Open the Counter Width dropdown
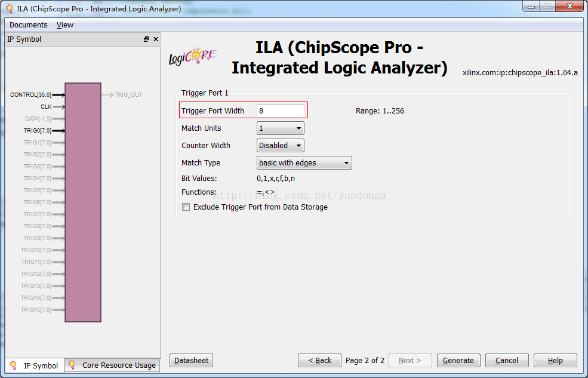Viewport: 588px width, 378px height. (x=281, y=146)
